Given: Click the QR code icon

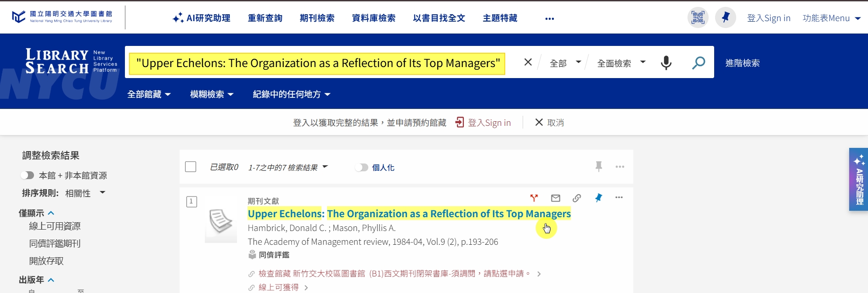Looking at the screenshot, I should [698, 18].
